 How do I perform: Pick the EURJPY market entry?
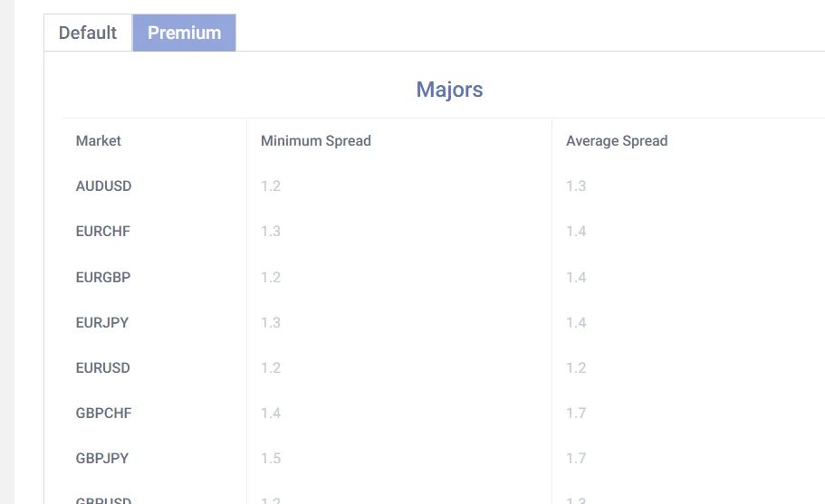[x=102, y=322]
